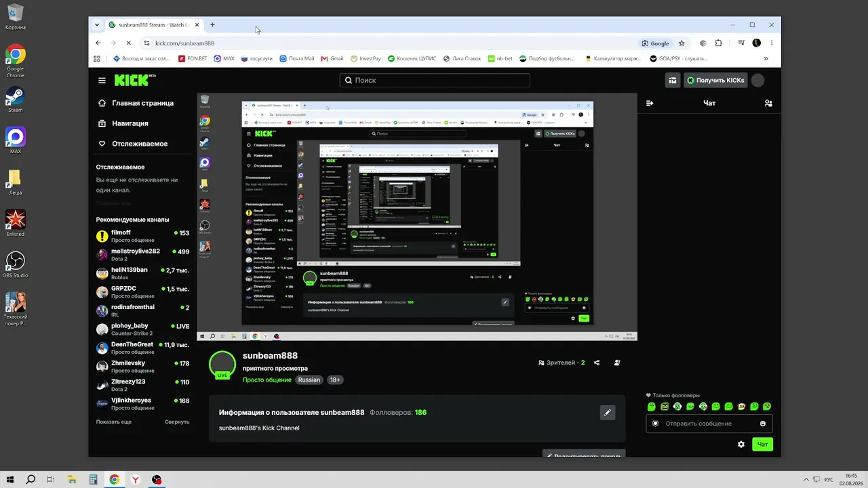The height and width of the screenshot is (488, 868).
Task: Open Навигация in sidebar
Action: tap(123, 123)
